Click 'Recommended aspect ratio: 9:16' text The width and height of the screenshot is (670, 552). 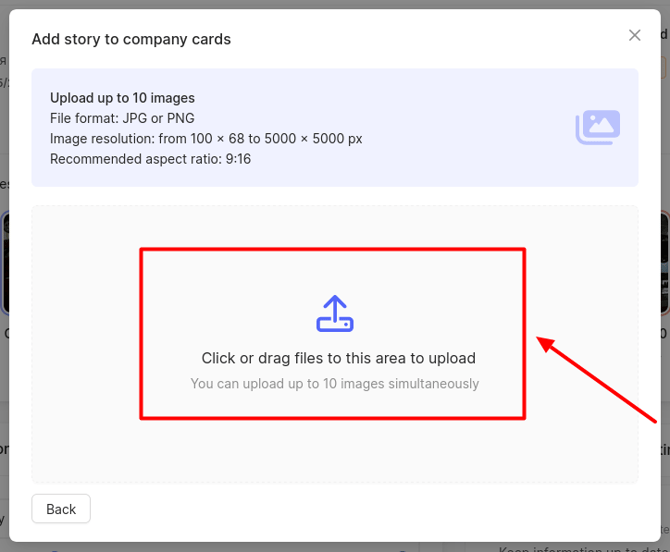[150, 159]
